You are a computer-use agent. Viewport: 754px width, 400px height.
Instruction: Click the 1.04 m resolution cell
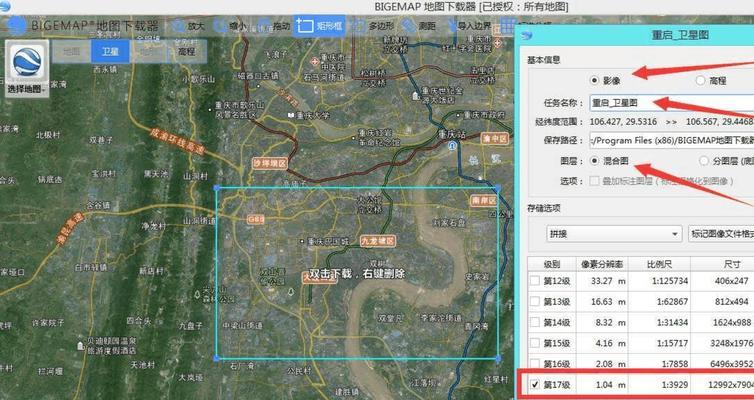pos(602,385)
